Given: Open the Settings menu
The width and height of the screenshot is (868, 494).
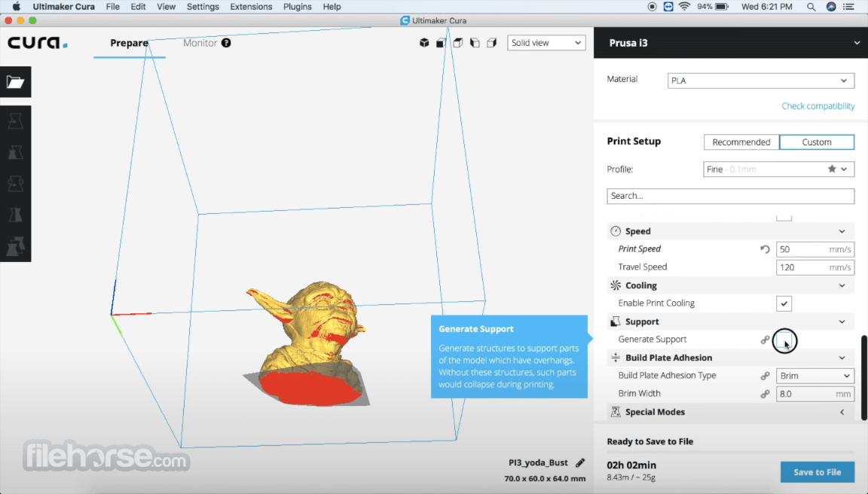Looking at the screenshot, I should click(x=203, y=7).
